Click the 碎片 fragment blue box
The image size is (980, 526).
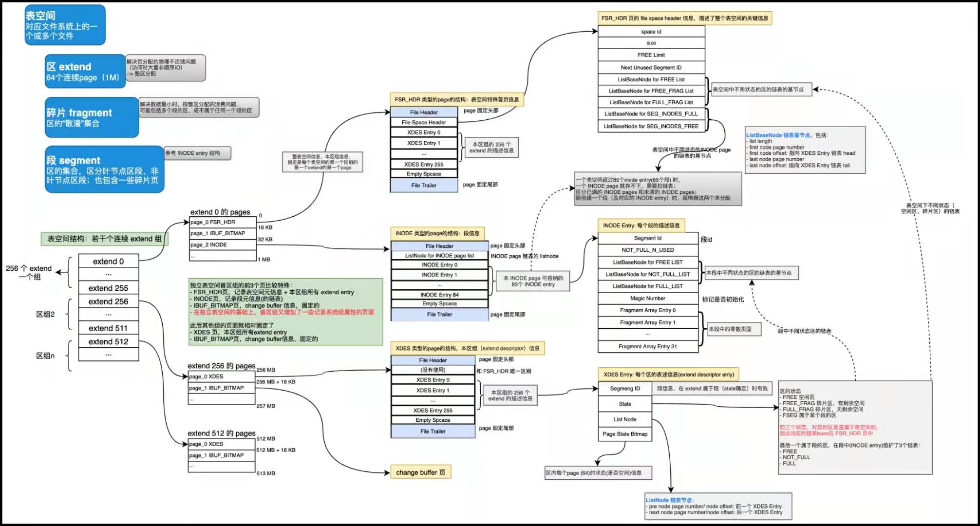click(92, 117)
